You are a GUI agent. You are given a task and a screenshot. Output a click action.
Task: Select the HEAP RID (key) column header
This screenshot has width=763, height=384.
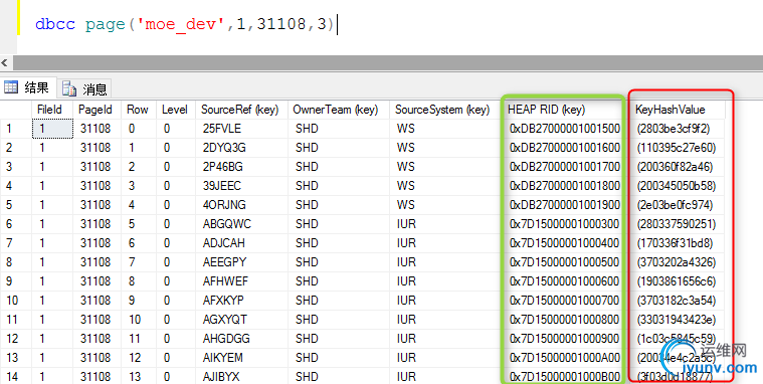click(563, 110)
